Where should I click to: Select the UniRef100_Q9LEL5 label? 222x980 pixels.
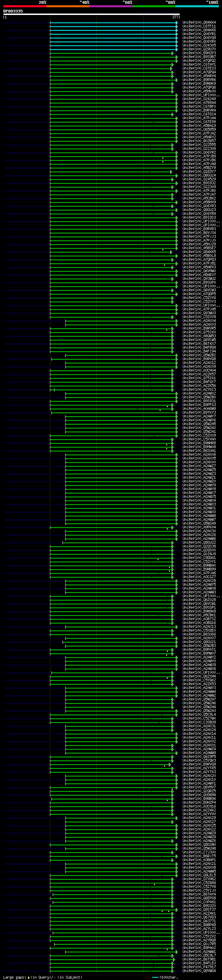[x=199, y=875]
